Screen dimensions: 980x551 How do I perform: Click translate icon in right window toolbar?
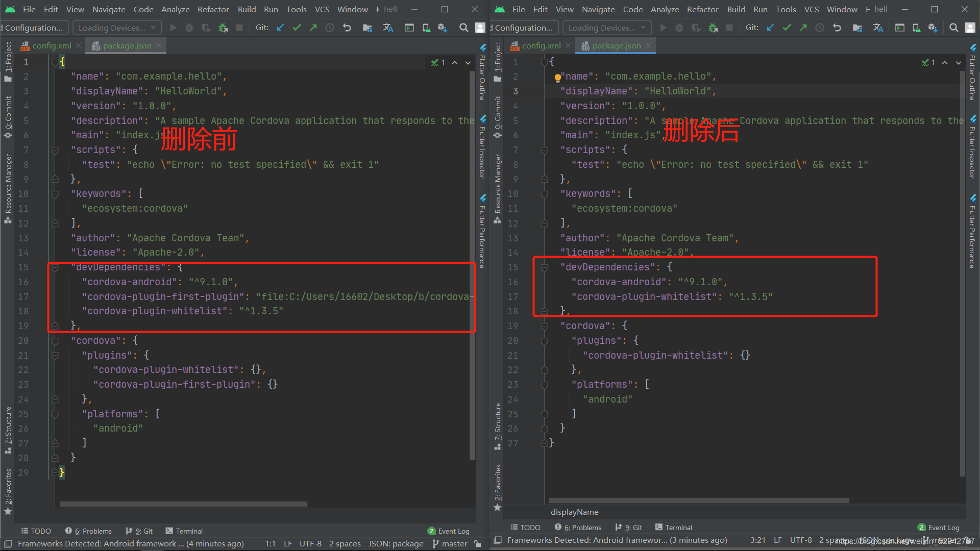tap(878, 28)
